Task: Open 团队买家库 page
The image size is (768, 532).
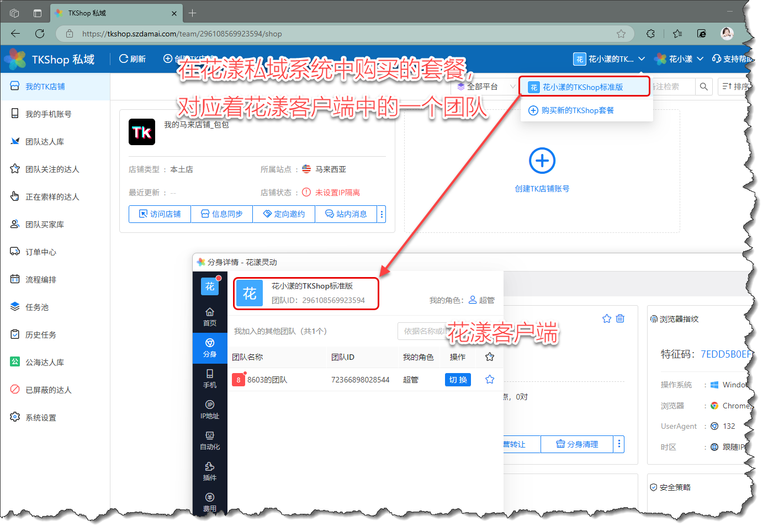Action: pos(55,225)
